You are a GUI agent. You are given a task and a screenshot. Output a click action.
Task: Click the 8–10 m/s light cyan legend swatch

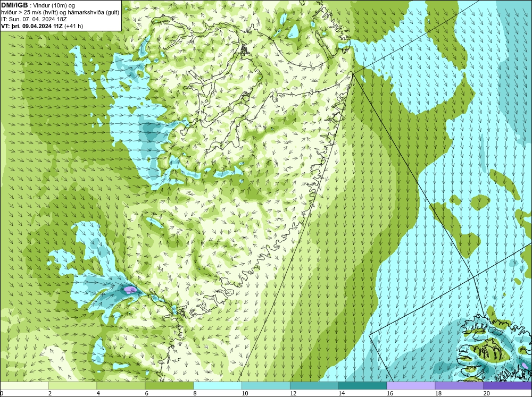tap(218, 385)
